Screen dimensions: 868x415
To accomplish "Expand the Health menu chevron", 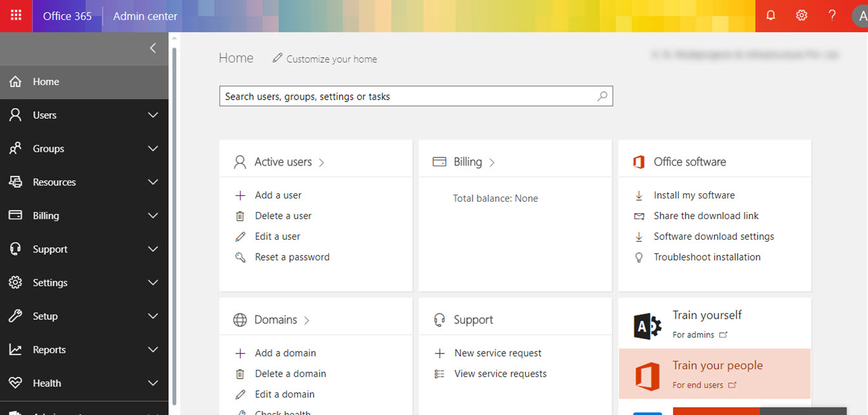I will point(153,383).
